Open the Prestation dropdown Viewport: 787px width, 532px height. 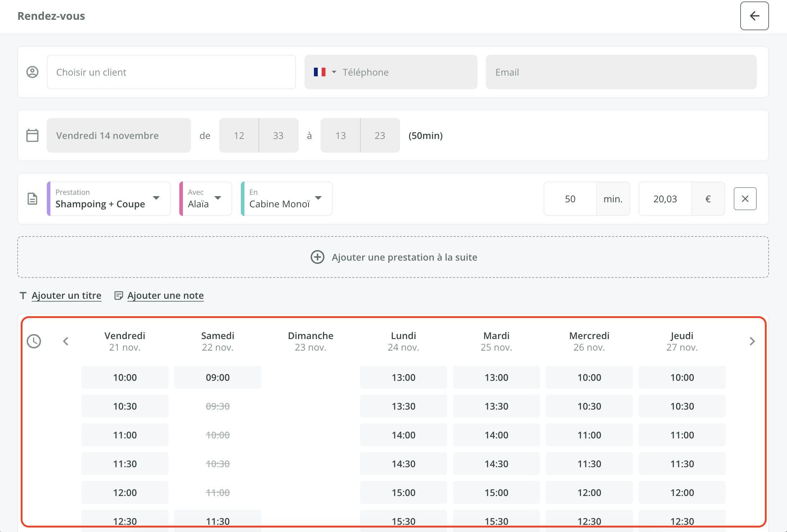[x=108, y=199]
